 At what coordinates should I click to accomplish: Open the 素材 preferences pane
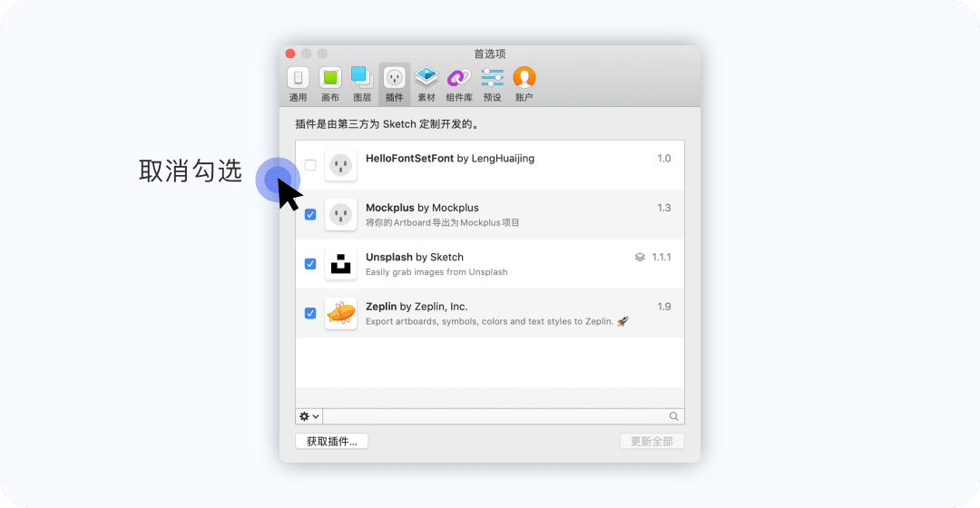426,83
